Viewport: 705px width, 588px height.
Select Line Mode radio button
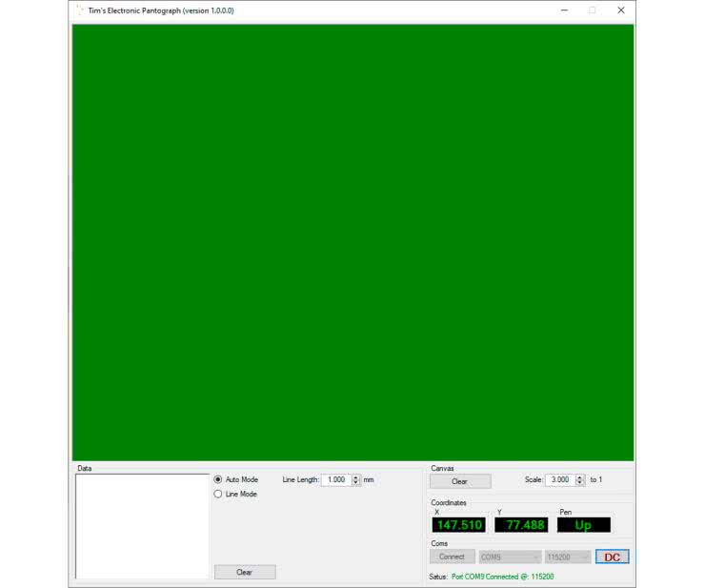tap(218, 494)
